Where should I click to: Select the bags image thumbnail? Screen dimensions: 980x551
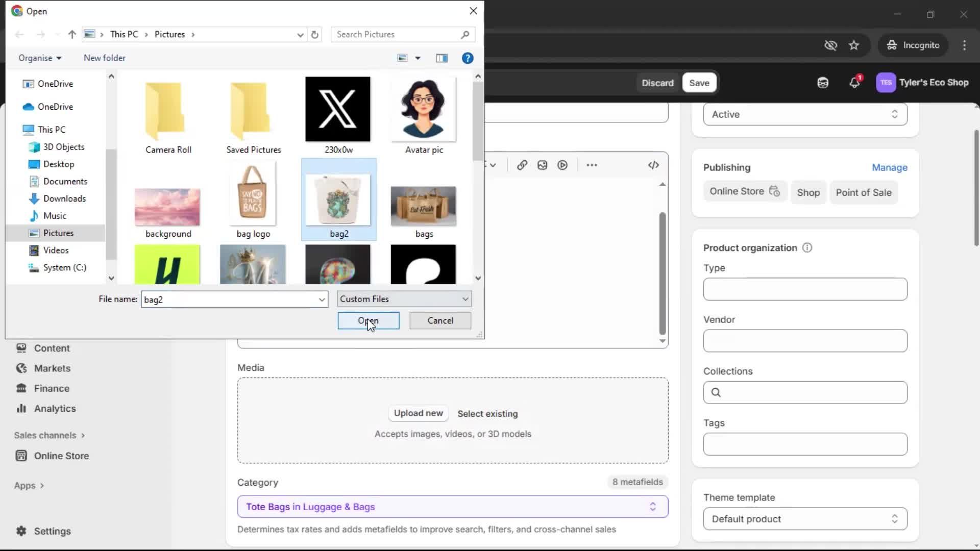click(x=424, y=207)
